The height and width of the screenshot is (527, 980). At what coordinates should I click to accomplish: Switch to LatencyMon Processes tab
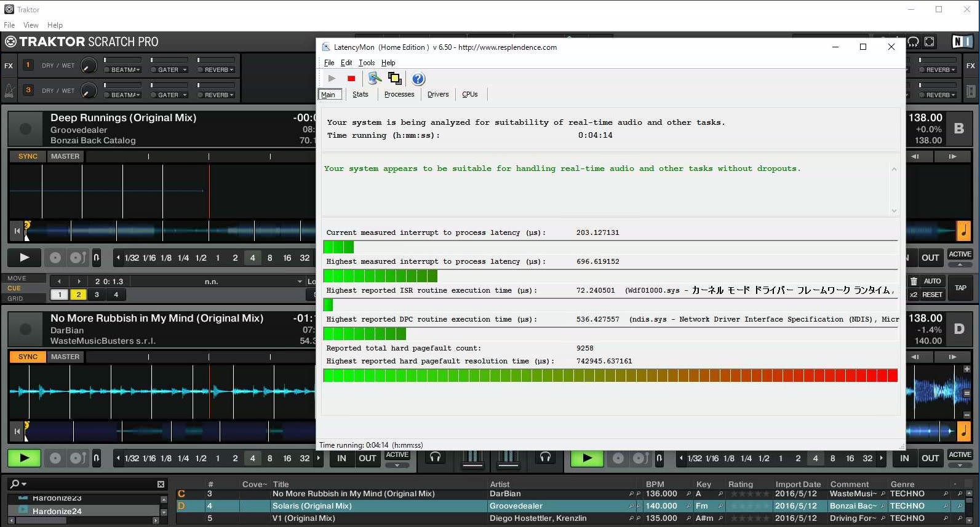(399, 94)
